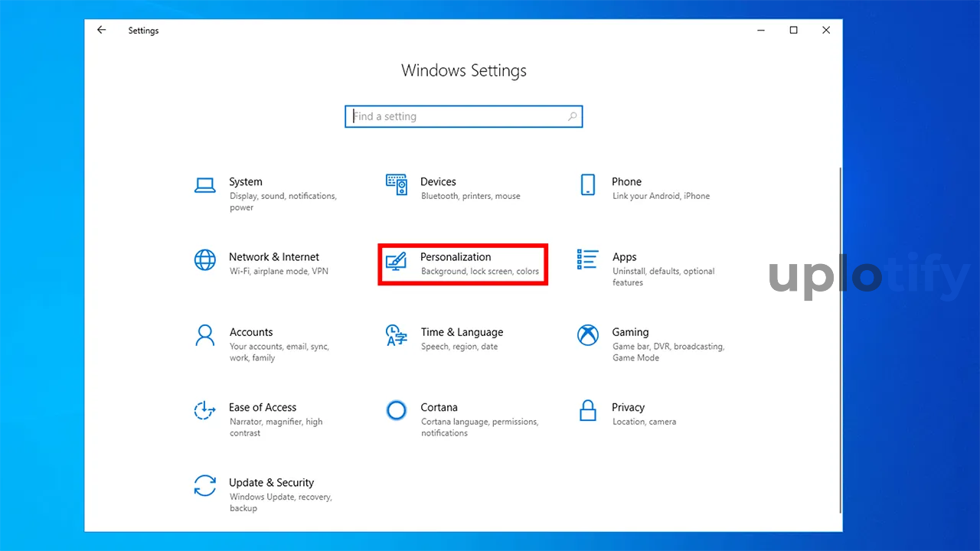Click the System laptop icon
This screenshot has width=980, height=551.
pyautogui.click(x=204, y=185)
